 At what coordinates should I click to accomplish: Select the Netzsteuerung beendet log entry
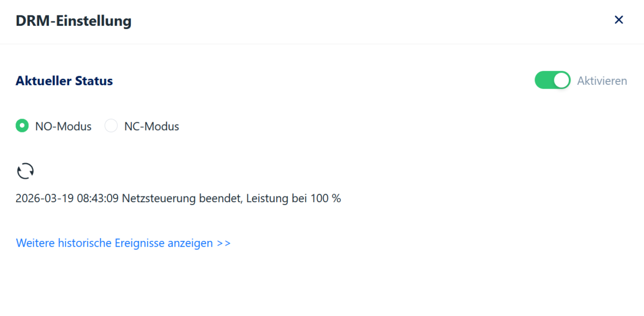[x=178, y=198]
